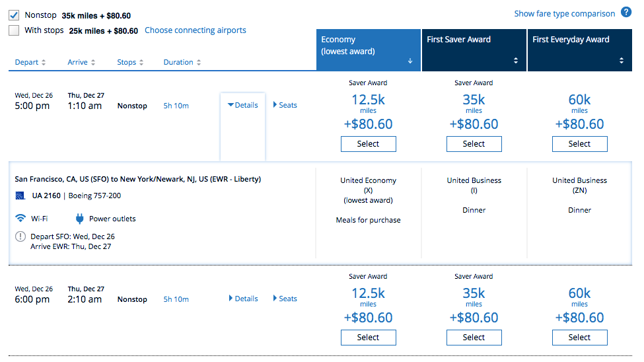Uncheck the Nonstop checkbox

(14, 14)
